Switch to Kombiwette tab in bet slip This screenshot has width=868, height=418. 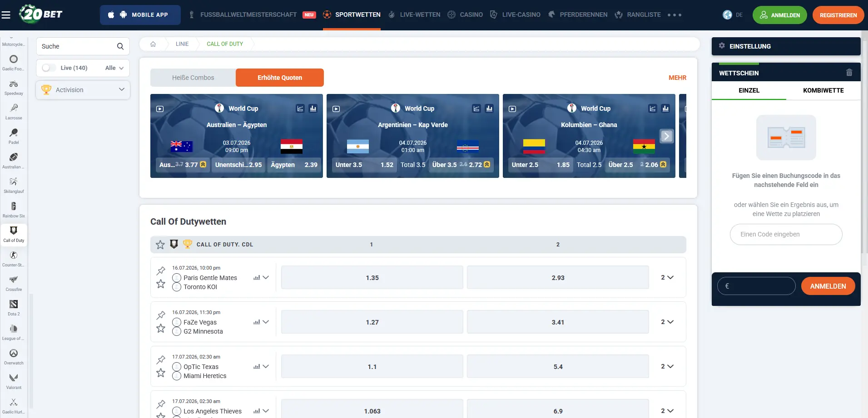click(823, 90)
